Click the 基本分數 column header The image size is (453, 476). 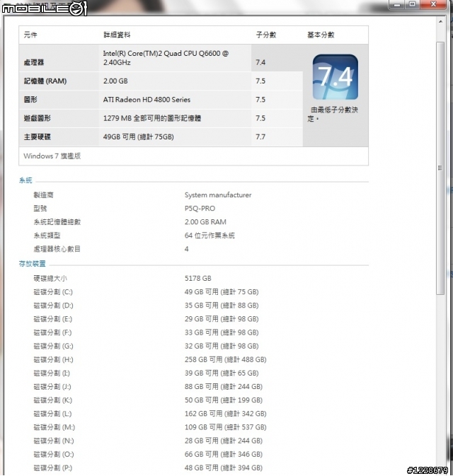(x=321, y=35)
